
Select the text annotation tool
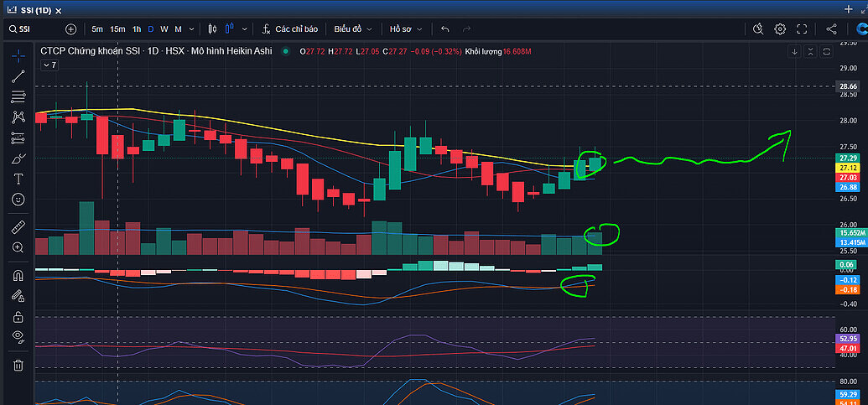pos(18,179)
